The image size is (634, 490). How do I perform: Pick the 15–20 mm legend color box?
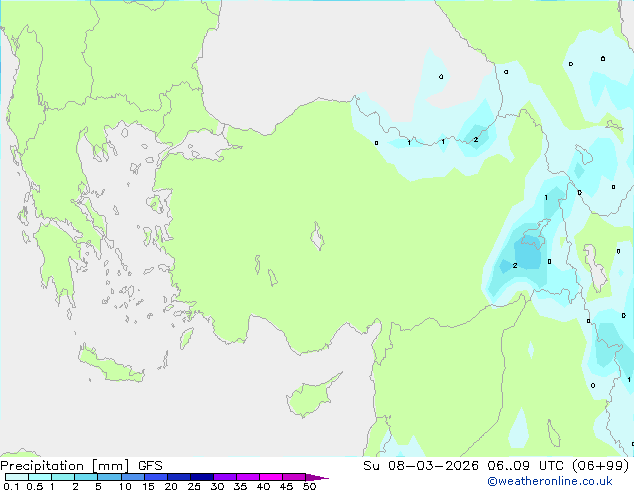point(156,477)
